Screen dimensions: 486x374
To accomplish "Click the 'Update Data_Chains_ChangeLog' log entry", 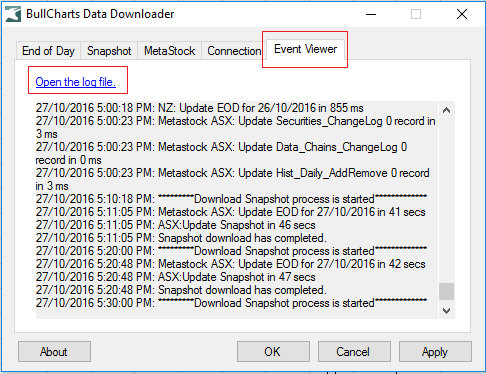I will pos(221,153).
